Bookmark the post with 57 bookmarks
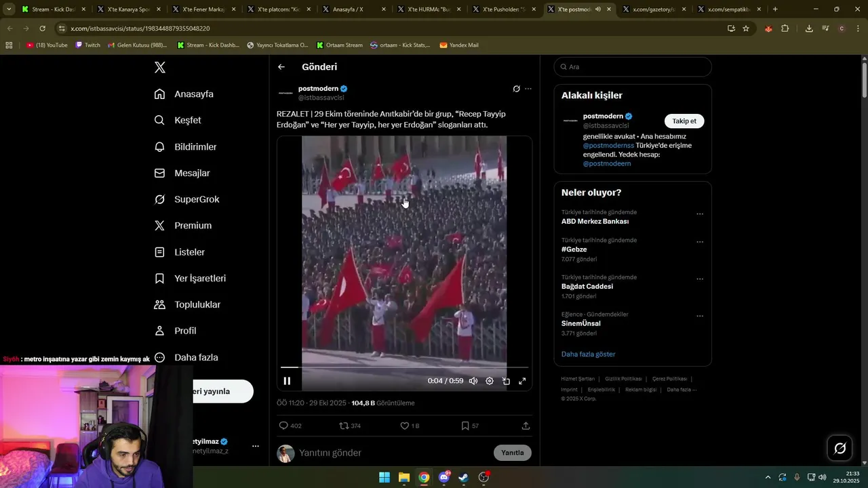This screenshot has width=868, height=488. [465, 426]
